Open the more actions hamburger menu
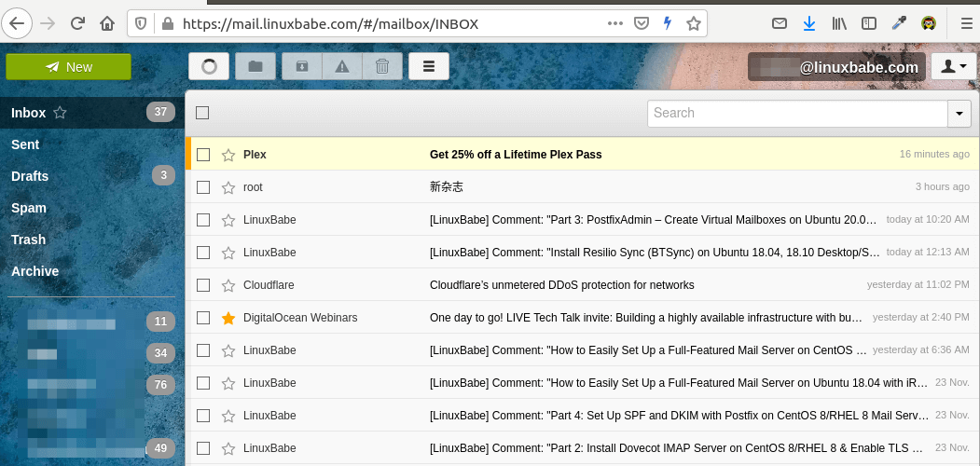This screenshot has width=980, height=466. [x=429, y=66]
